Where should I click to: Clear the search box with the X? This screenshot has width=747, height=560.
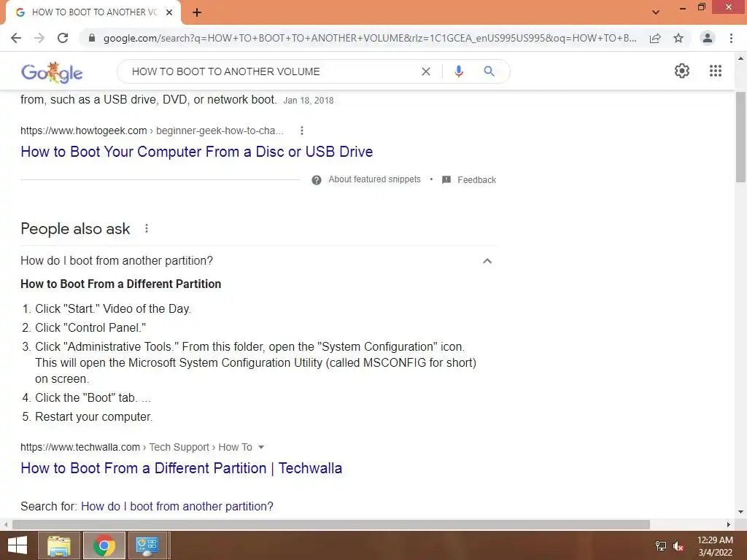coord(426,71)
